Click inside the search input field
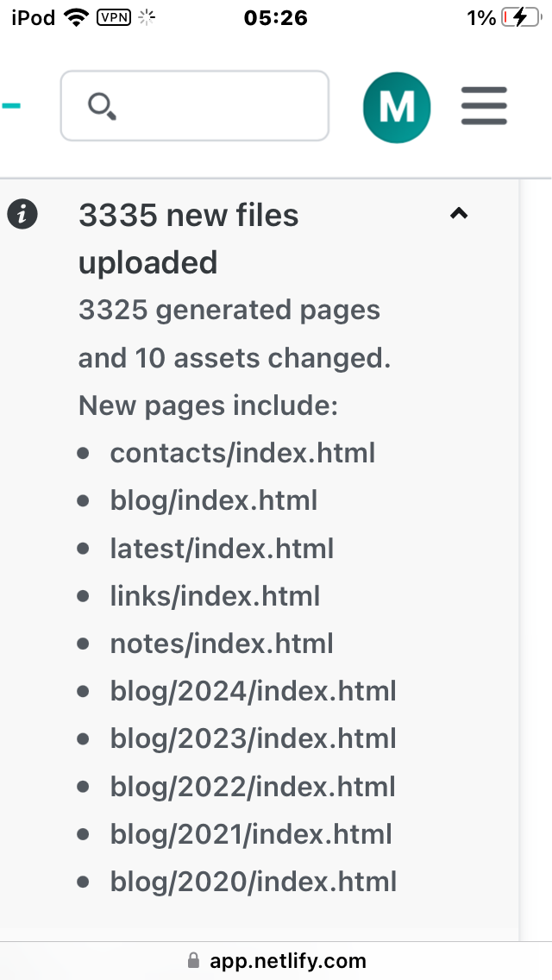552x980 pixels. pos(216,106)
